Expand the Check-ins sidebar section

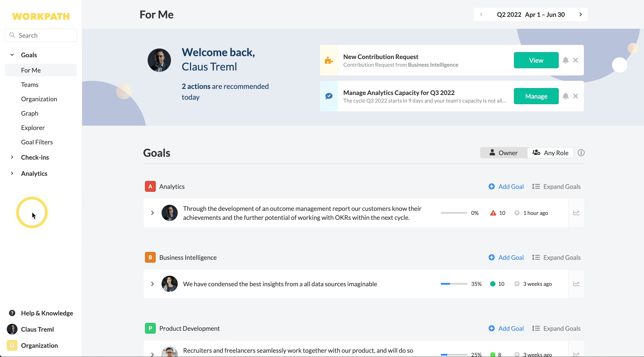click(x=12, y=157)
